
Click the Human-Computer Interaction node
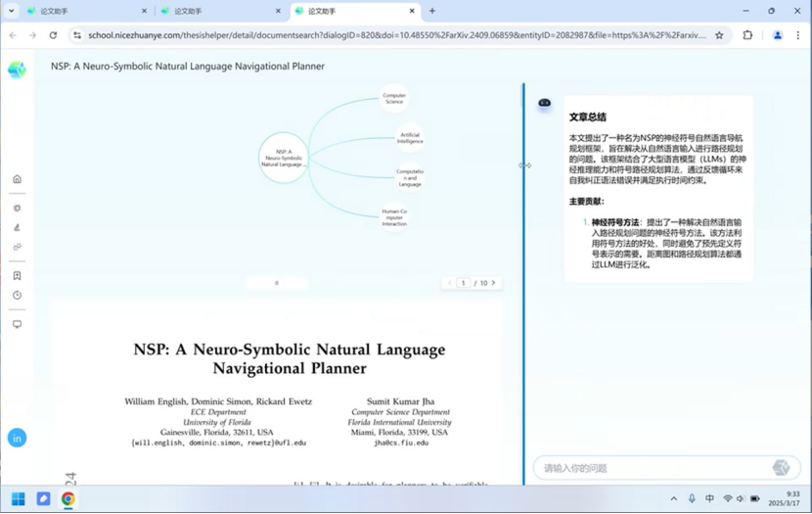click(394, 217)
